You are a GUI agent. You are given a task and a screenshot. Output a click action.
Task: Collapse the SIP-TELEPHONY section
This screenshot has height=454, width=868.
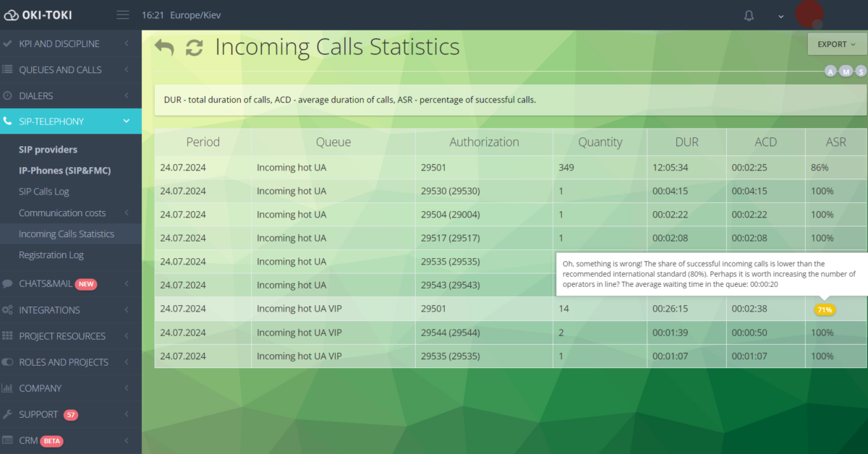(71, 121)
